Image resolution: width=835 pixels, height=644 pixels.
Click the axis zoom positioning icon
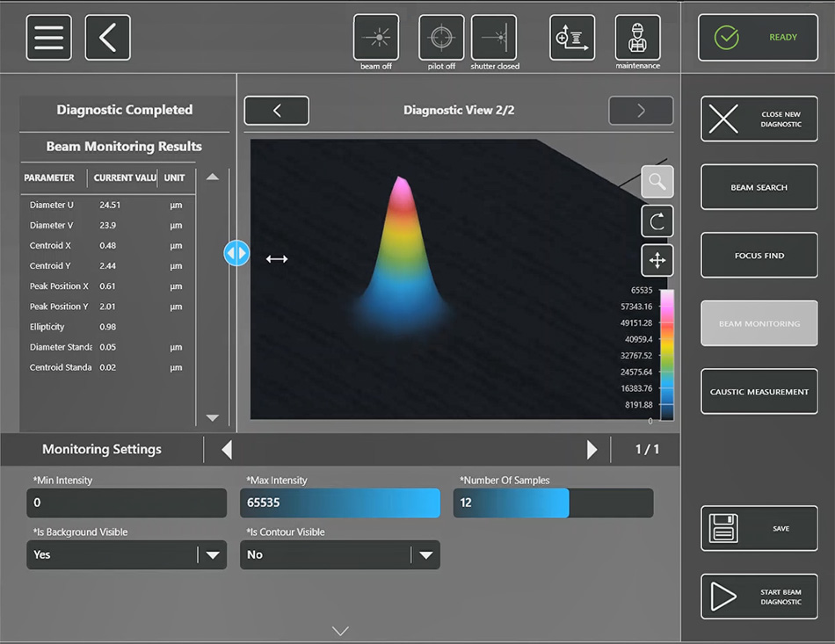571,38
